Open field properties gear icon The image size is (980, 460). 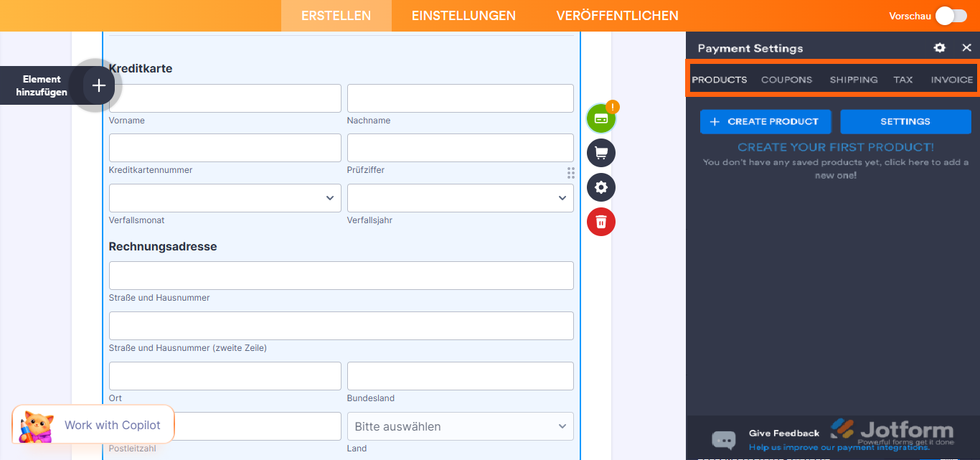(601, 187)
